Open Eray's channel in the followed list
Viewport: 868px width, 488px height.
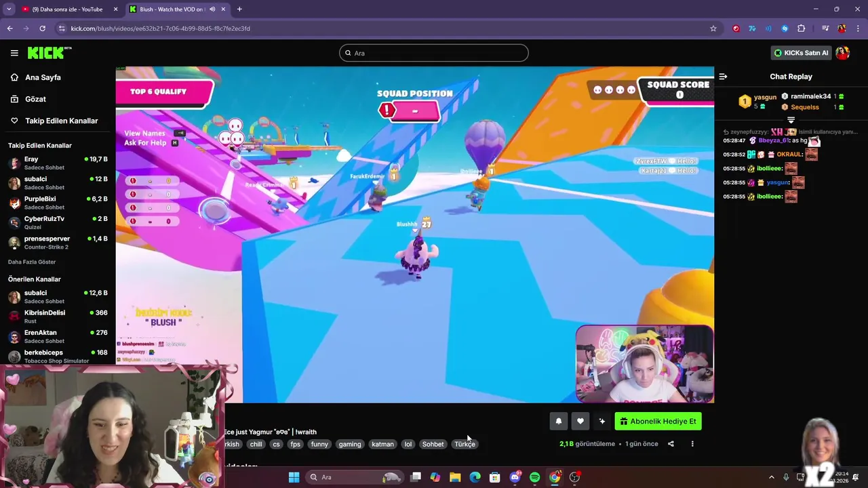click(58, 163)
